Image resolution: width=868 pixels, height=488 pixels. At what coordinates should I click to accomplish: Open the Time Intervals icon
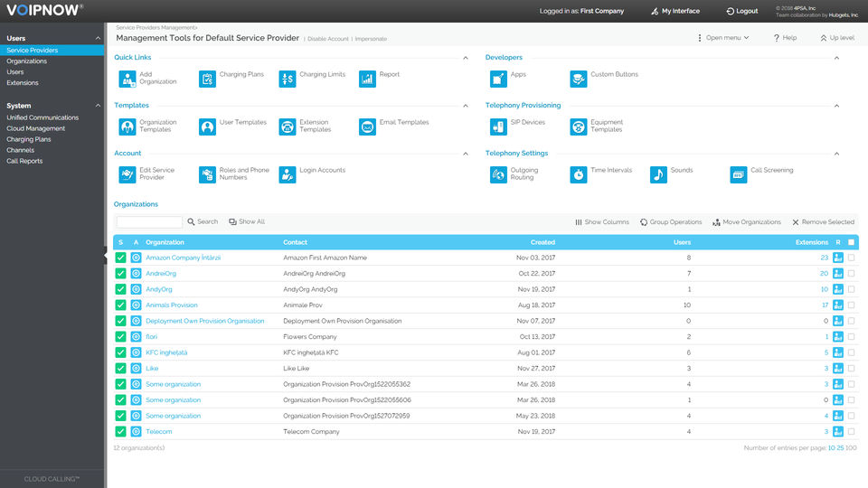point(578,174)
